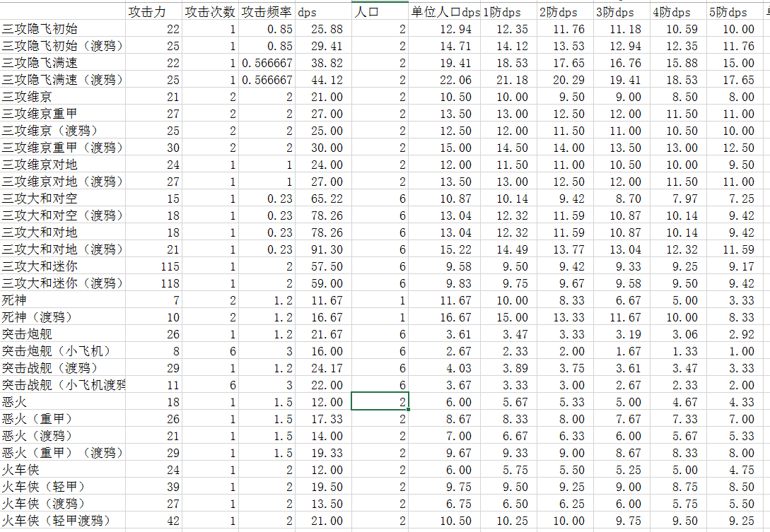Select the cell labeled 死神（渡鸦）
This screenshot has width=770, height=532.
tap(62, 317)
